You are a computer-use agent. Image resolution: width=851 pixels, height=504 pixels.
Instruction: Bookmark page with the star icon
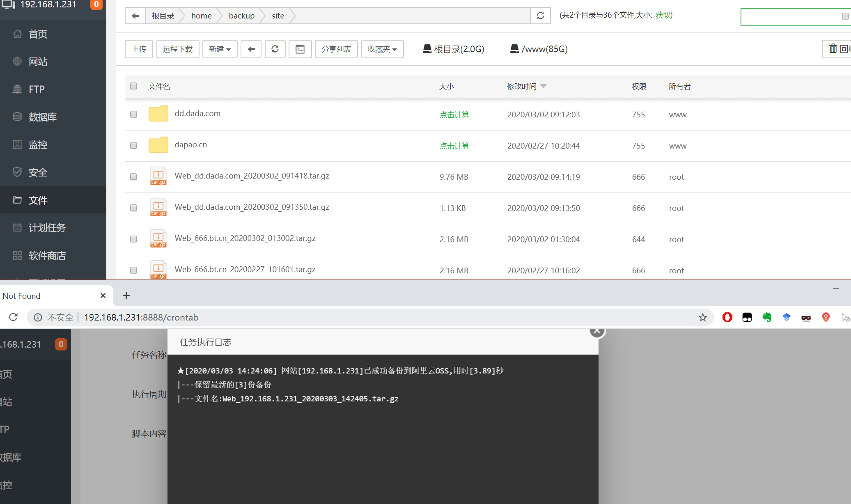[703, 317]
